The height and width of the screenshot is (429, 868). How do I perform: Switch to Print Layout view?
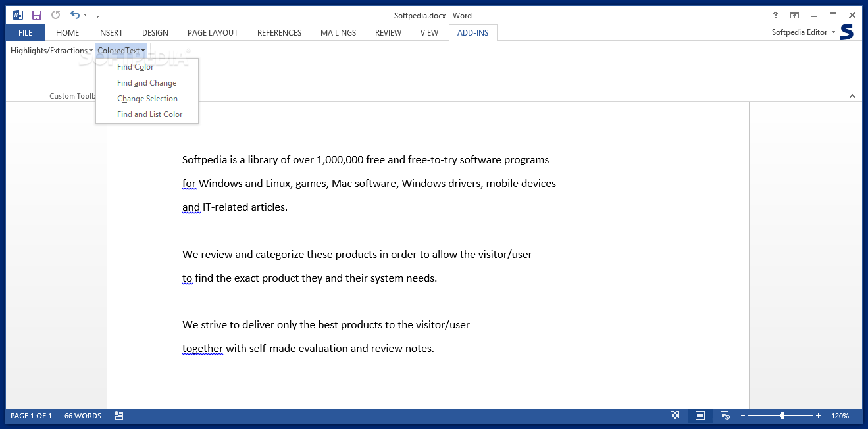(x=700, y=416)
